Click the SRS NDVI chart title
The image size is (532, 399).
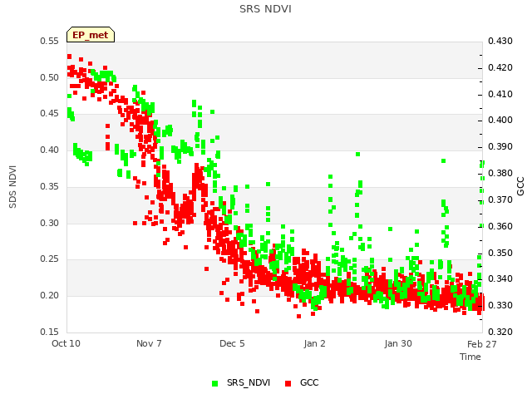(x=265, y=9)
